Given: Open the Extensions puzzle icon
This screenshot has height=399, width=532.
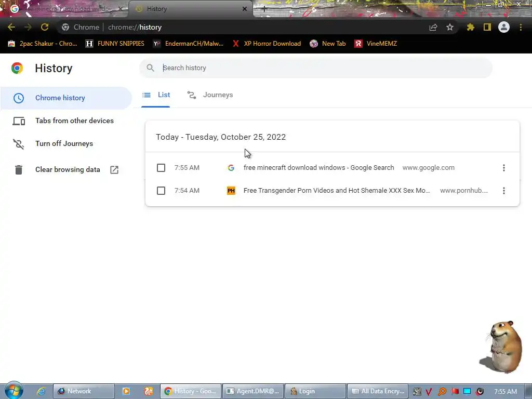Looking at the screenshot, I should pos(470,27).
